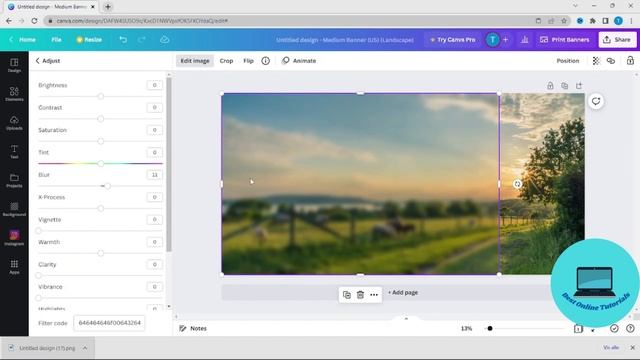
Task: Click the Redo arrow
Action: [142, 40]
